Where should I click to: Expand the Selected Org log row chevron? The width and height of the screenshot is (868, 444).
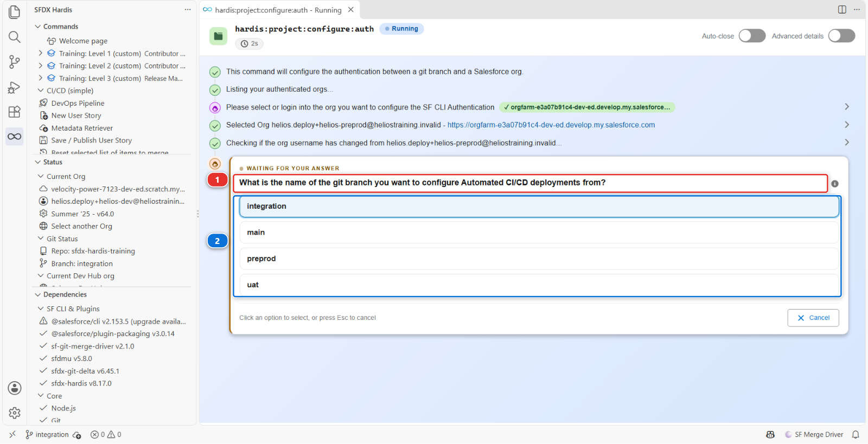(847, 125)
